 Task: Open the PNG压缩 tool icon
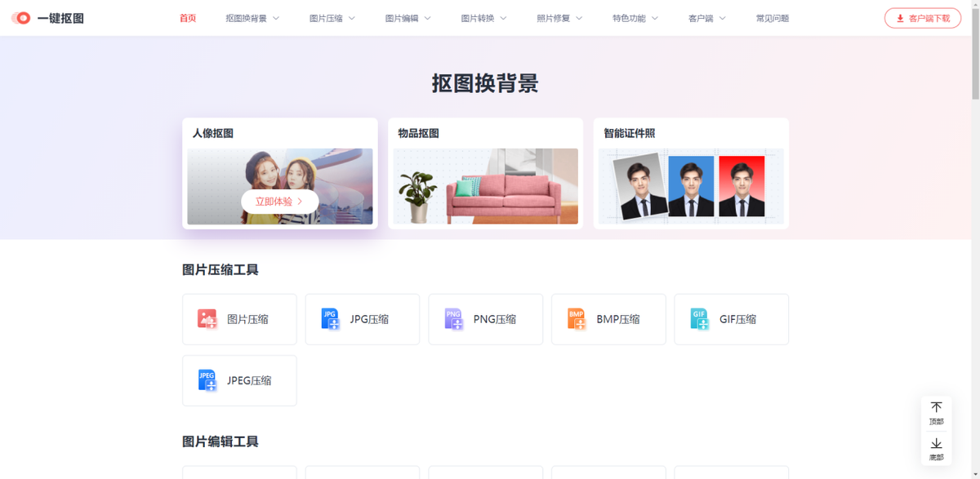tap(453, 319)
